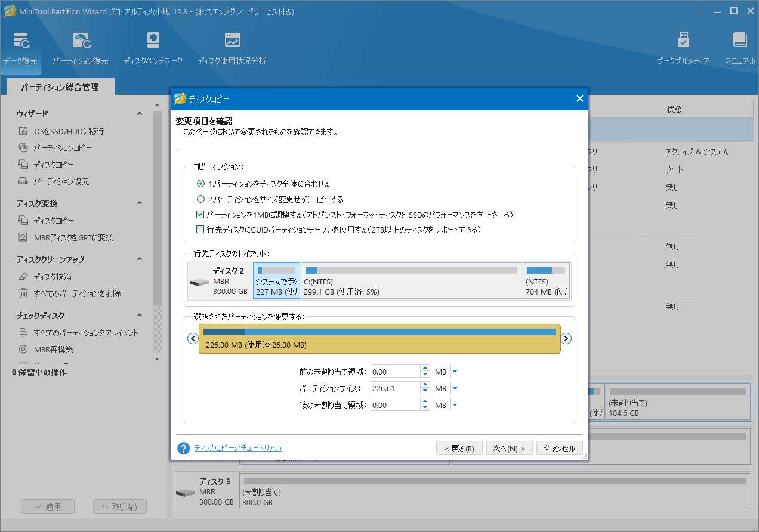Click the 取り消す button in the main window
The height and width of the screenshot is (532, 759).
(120, 507)
